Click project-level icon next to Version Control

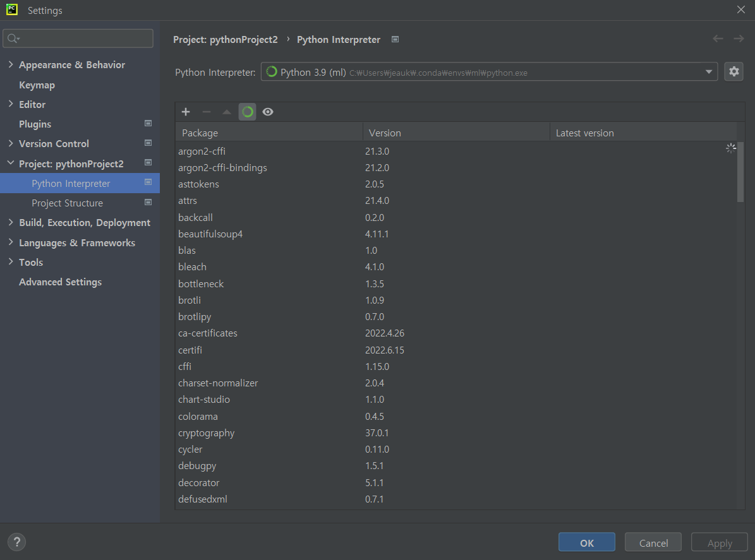(x=148, y=143)
